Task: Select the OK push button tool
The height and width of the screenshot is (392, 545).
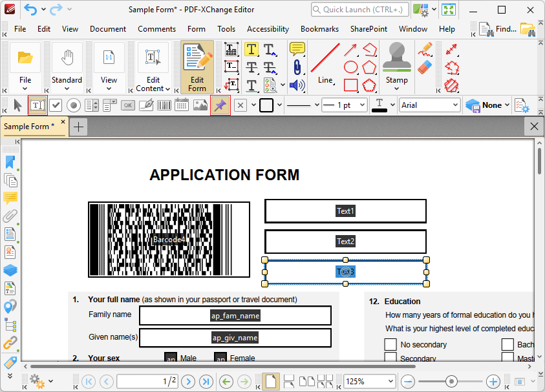Action: click(128, 105)
